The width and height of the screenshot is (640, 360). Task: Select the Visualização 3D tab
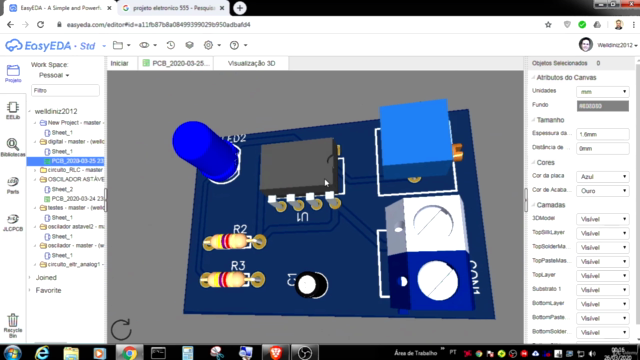click(251, 63)
